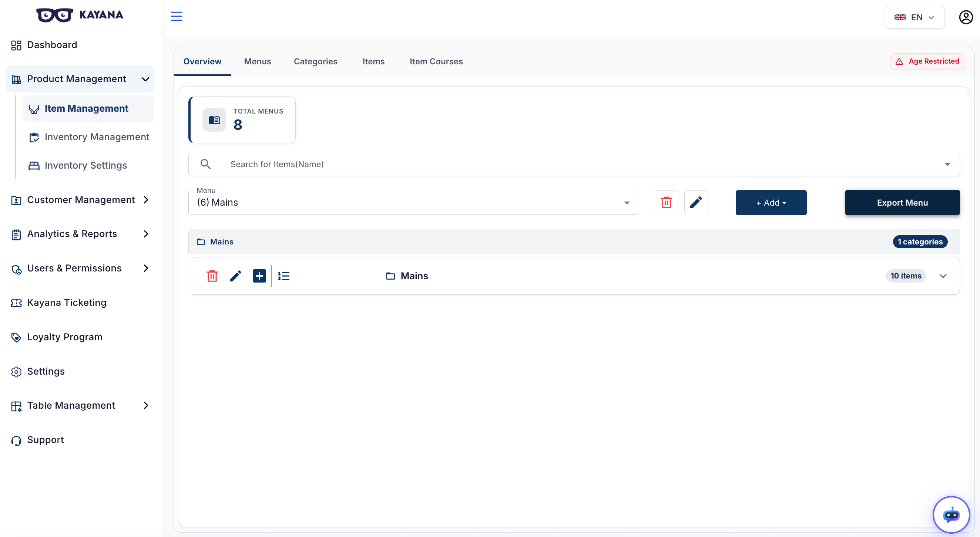Click the 10 items badge
The height and width of the screenshot is (537, 980).
point(906,276)
